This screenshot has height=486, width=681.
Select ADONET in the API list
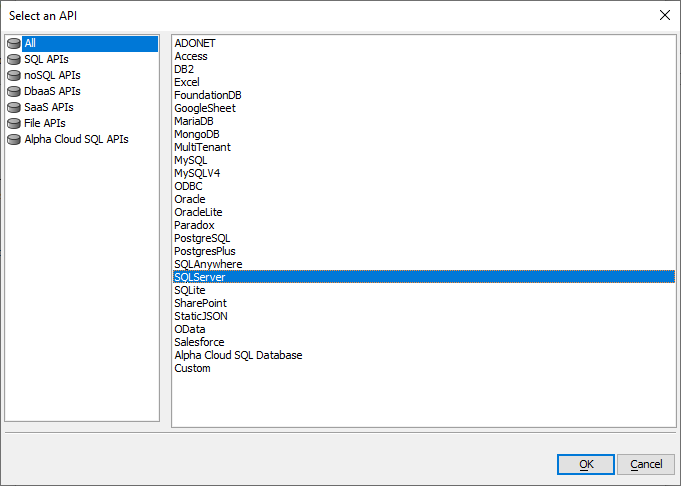point(195,43)
